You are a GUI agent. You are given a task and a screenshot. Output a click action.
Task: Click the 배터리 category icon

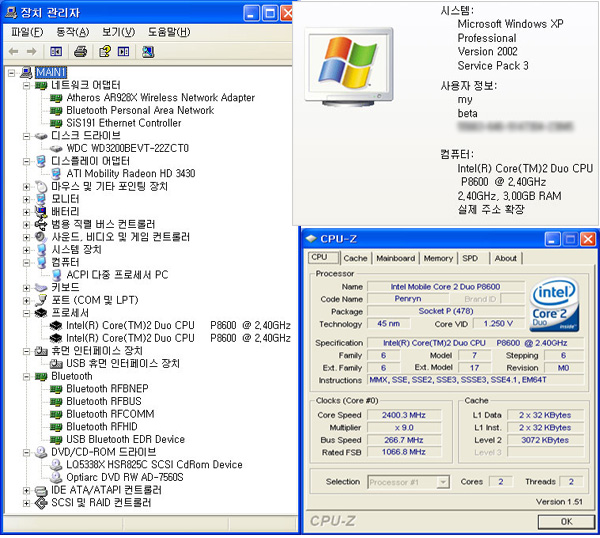[x=41, y=211]
